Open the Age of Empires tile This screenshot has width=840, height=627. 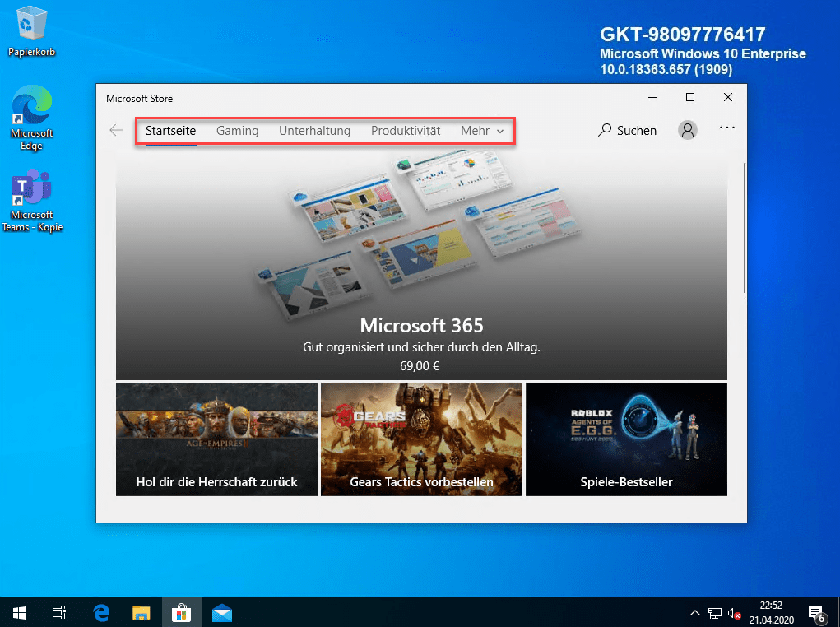(216, 439)
